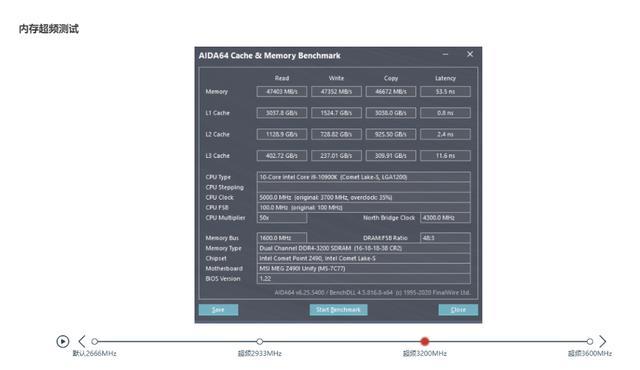Click the AIDA64 Cache & Memory Benchmark title
640x370 pixels.
[x=269, y=55]
